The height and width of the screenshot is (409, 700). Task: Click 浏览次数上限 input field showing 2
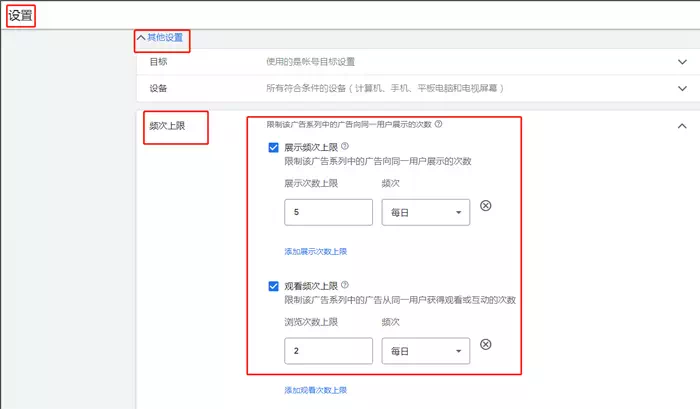click(328, 351)
